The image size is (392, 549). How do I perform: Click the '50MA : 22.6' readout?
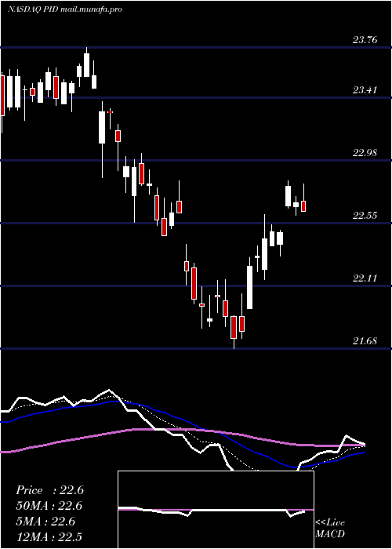pyautogui.click(x=49, y=506)
